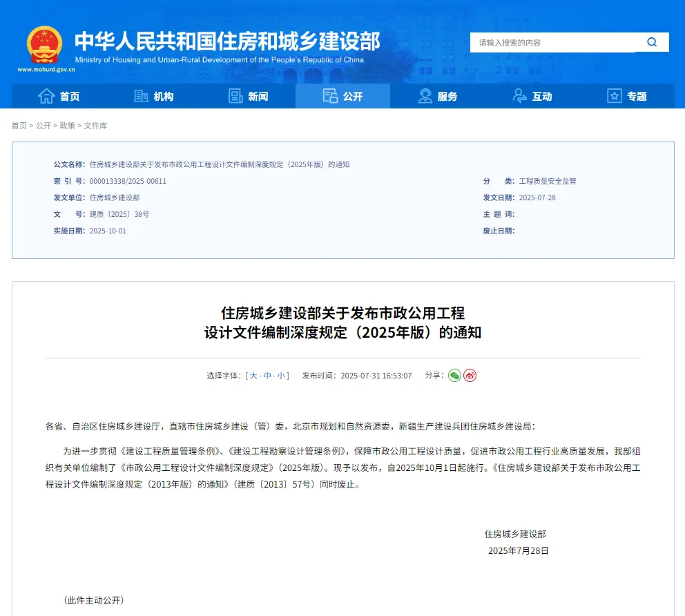Click the 新闻 newspaper icon
This screenshot has width=685, height=616.
pyautogui.click(x=235, y=96)
